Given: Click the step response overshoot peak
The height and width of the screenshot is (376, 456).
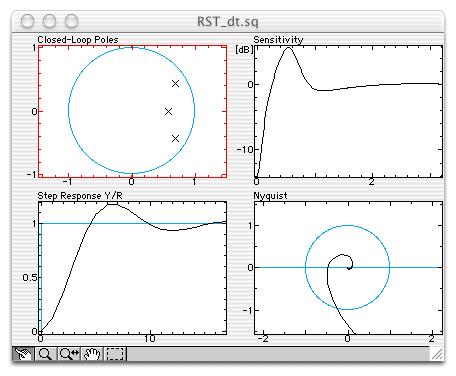Looking at the screenshot, I should (x=113, y=203).
